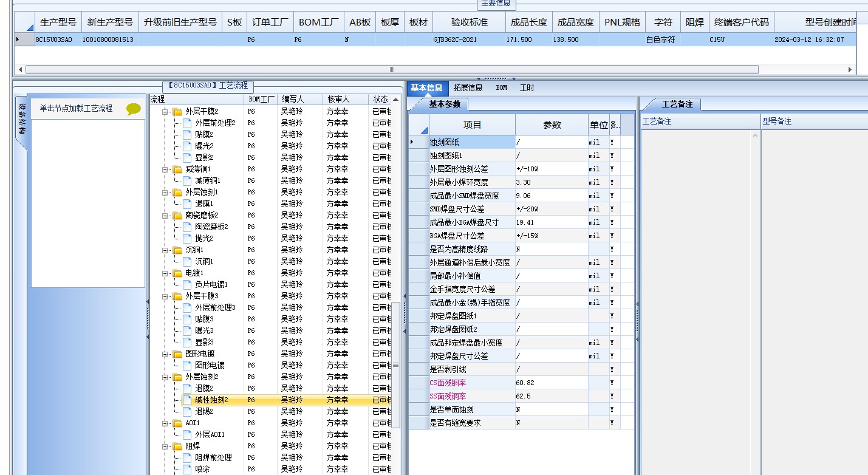
Task: Collapse the AOI1 tree node
Action: (165, 423)
